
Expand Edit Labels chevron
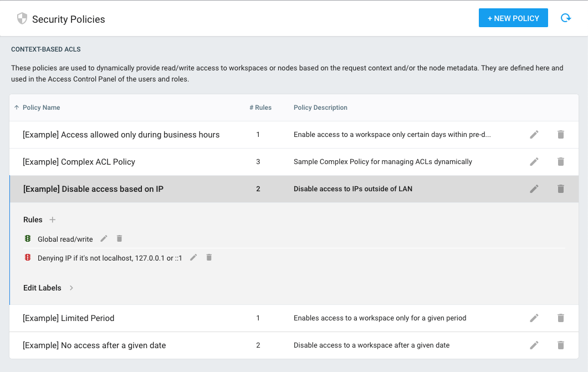click(71, 288)
